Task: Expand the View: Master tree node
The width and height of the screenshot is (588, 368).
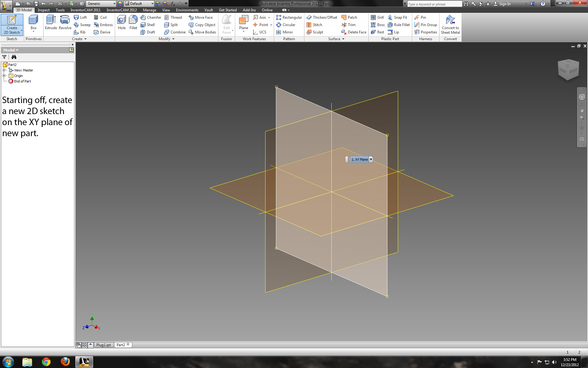Action: click(4, 70)
